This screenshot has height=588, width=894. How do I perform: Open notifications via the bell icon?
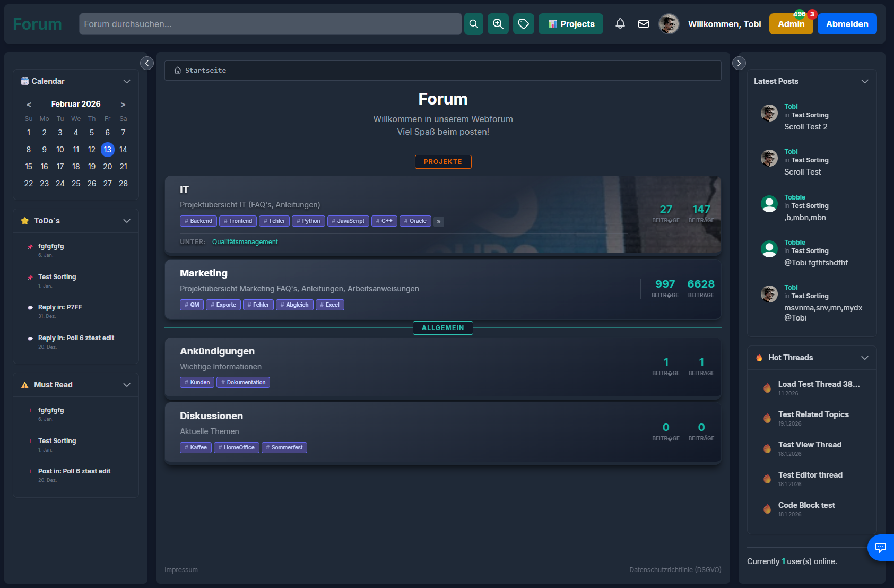click(x=620, y=24)
